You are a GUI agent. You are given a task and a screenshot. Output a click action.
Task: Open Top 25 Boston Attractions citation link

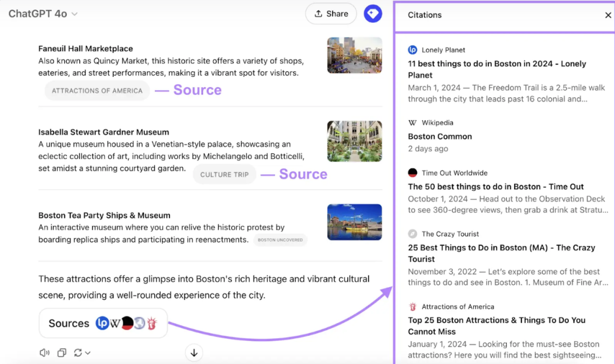point(497,326)
